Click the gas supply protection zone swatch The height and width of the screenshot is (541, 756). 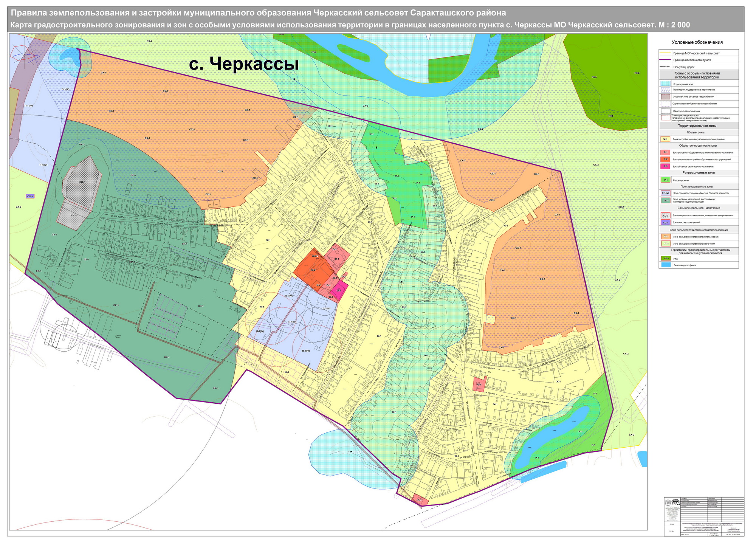[x=665, y=97]
